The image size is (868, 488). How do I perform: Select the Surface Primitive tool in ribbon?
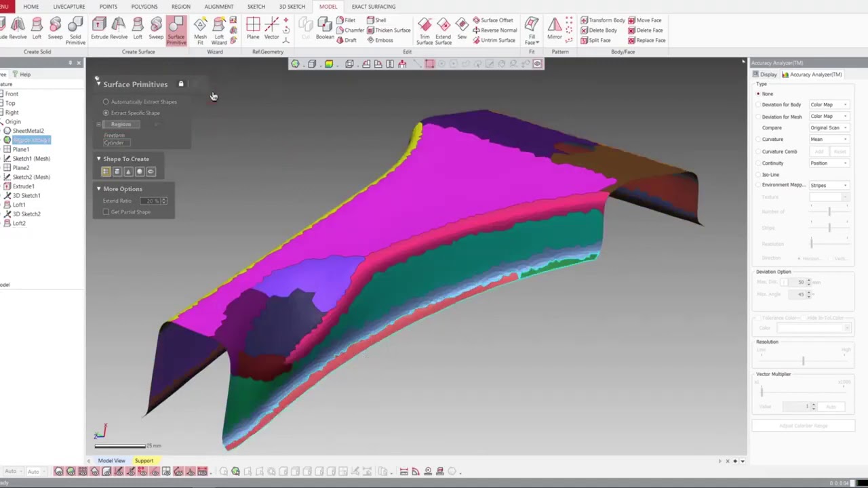click(176, 31)
